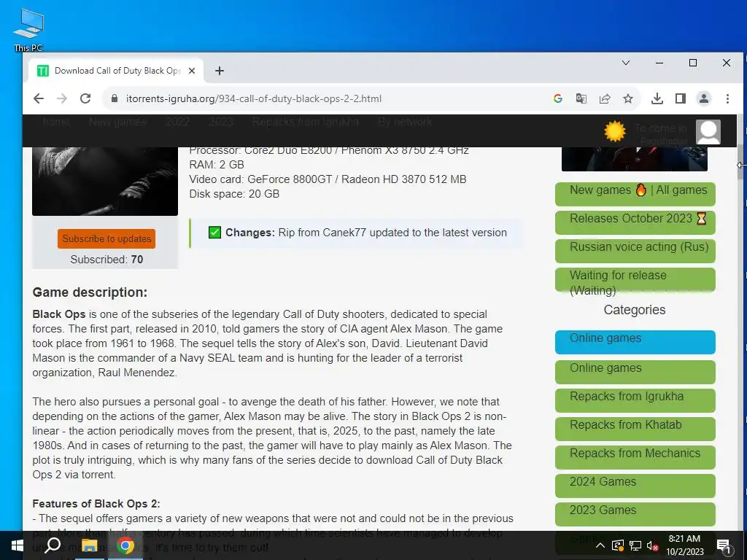Click Subscribe to updates button
This screenshot has width=747, height=560.
point(107,238)
